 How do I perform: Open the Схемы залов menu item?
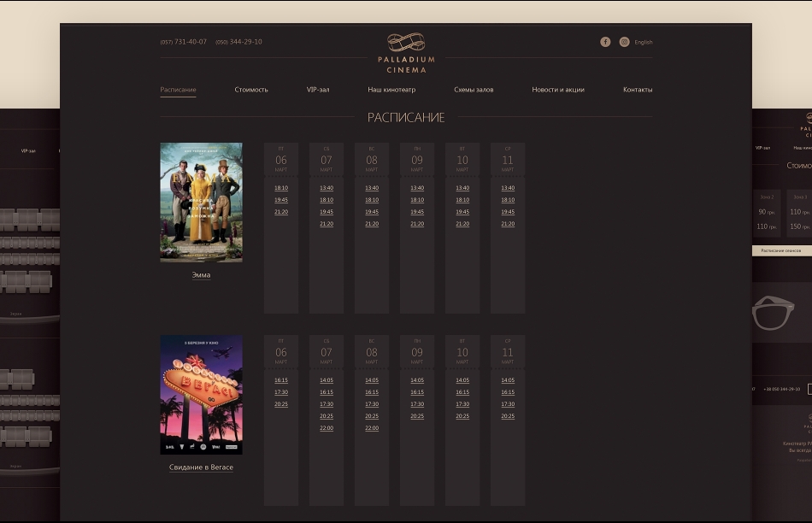(x=474, y=90)
